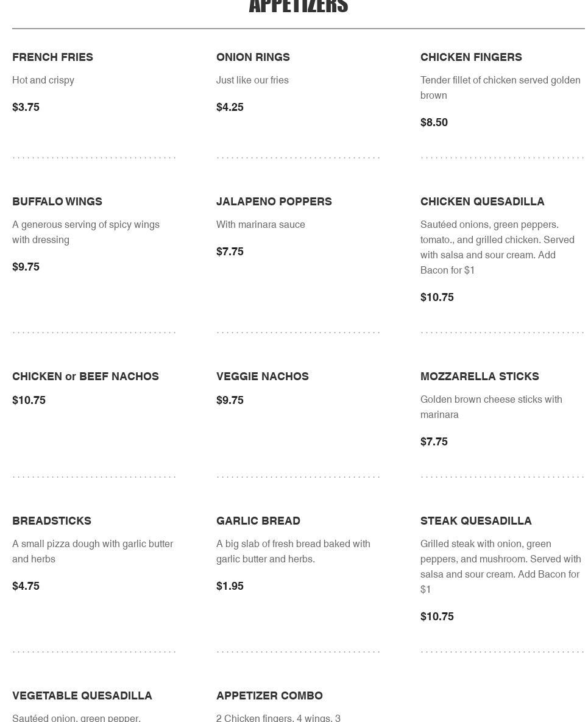Select the Onion Rings heading
Viewport: 588px width, 722px height.
coord(253,57)
